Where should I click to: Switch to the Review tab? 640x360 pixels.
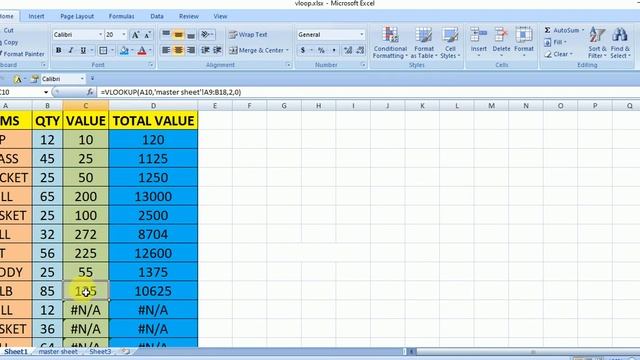189,16
